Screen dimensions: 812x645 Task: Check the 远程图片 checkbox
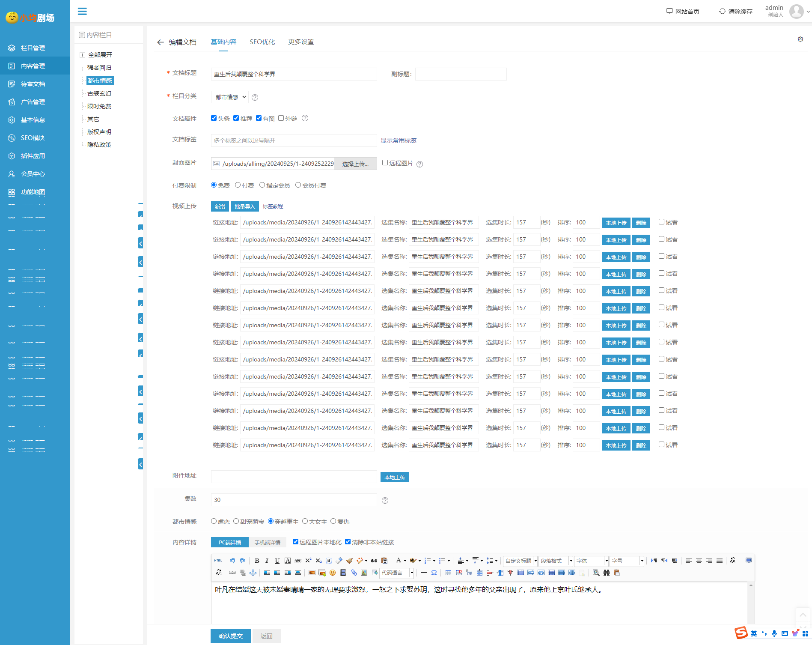(385, 163)
